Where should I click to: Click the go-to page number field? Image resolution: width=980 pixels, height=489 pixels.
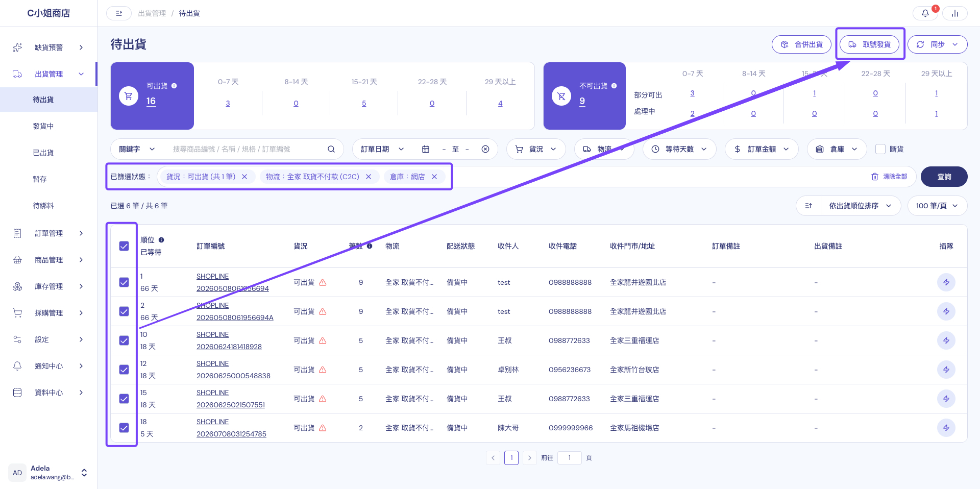click(x=570, y=458)
